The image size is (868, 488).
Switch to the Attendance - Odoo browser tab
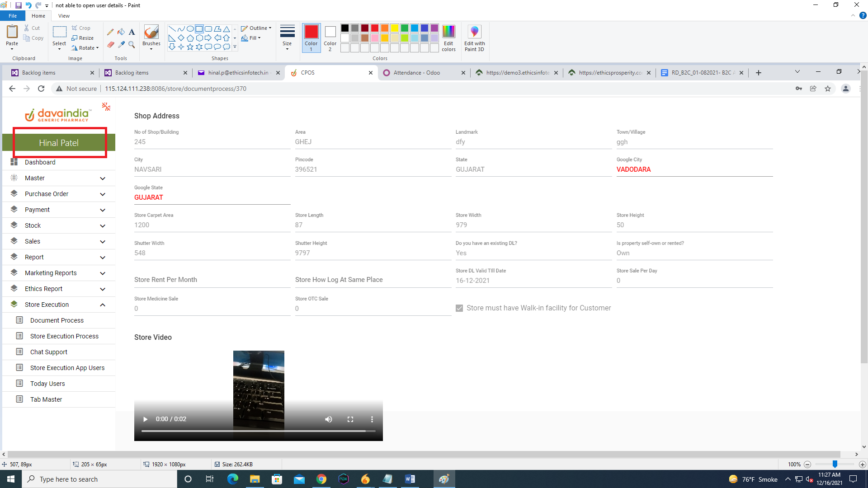click(416, 73)
